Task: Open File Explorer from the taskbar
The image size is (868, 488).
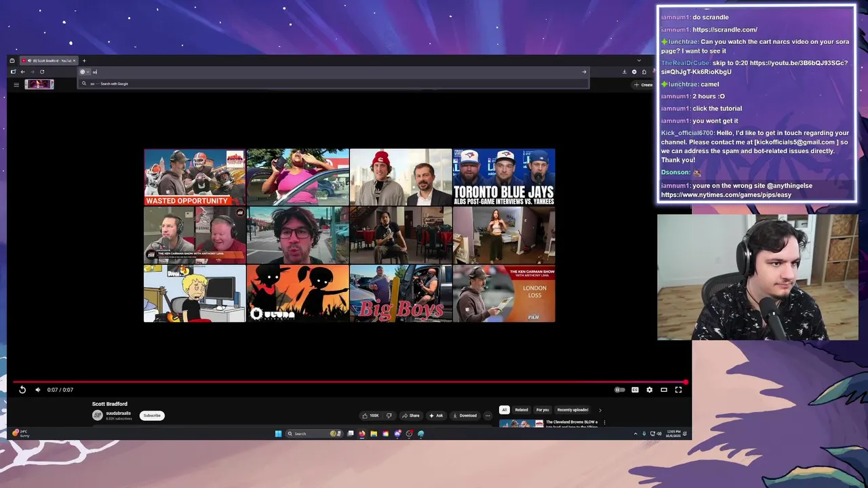Action: (x=374, y=434)
